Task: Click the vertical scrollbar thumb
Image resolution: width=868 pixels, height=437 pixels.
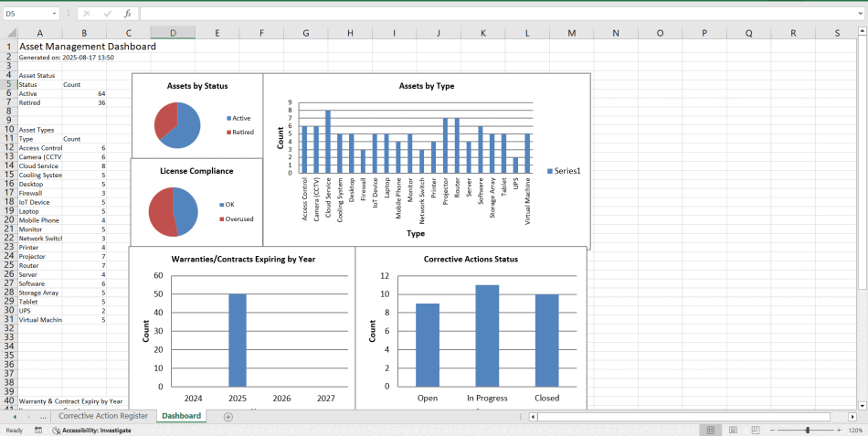Action: [862, 164]
